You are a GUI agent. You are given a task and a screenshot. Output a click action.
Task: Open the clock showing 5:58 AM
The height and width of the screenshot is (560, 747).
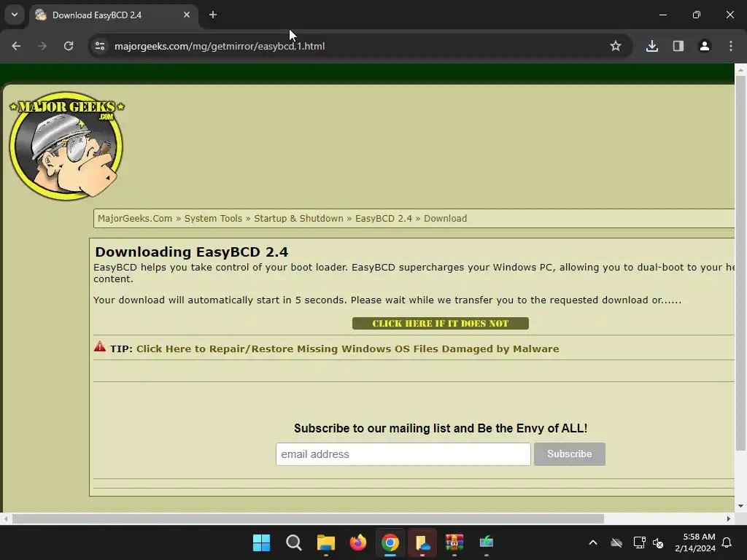[x=695, y=542]
